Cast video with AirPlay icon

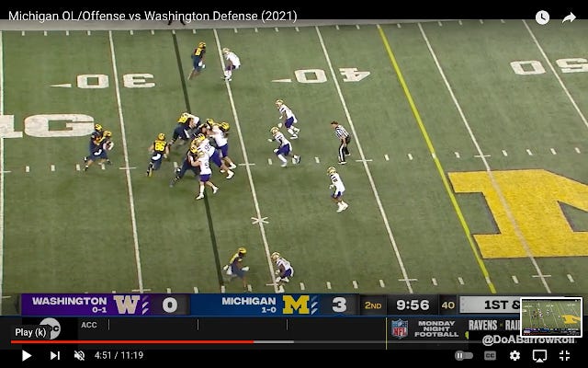[x=539, y=355]
